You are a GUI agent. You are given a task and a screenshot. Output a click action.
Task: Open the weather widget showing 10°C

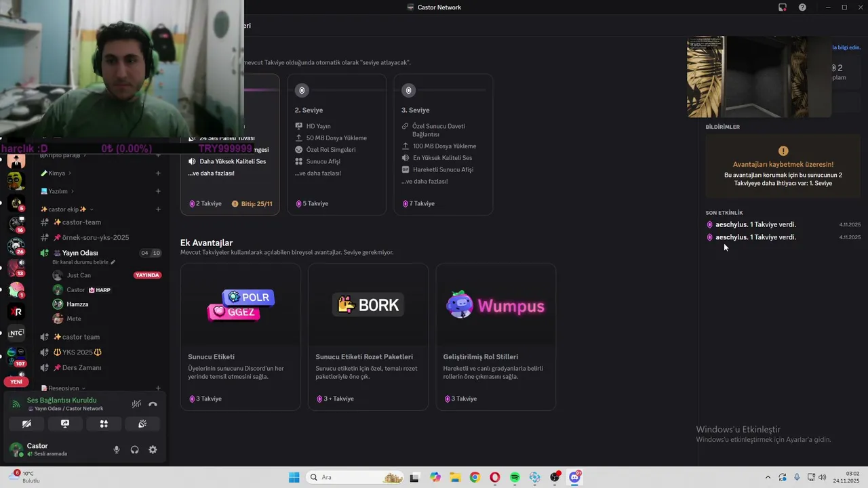[24, 477]
